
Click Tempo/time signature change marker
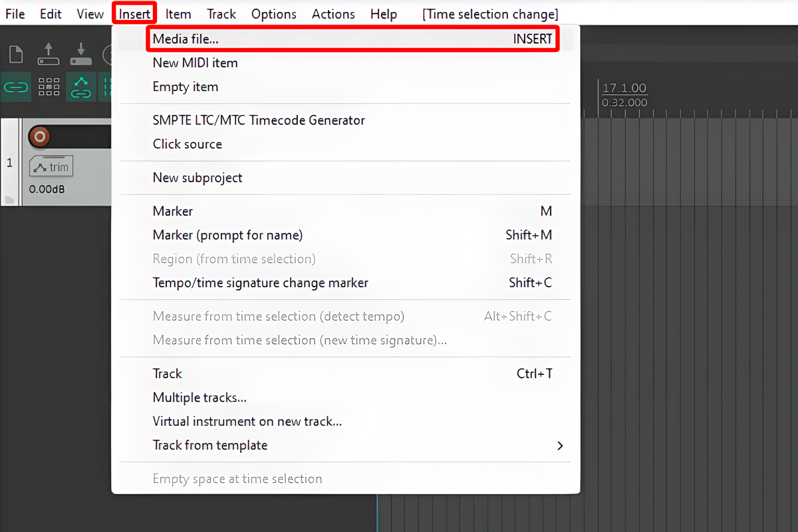tap(260, 283)
